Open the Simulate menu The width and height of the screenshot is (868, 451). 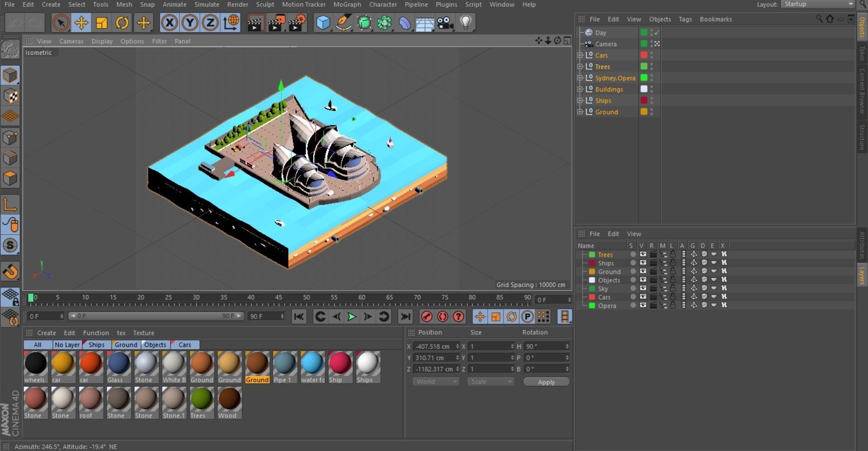[x=207, y=5]
